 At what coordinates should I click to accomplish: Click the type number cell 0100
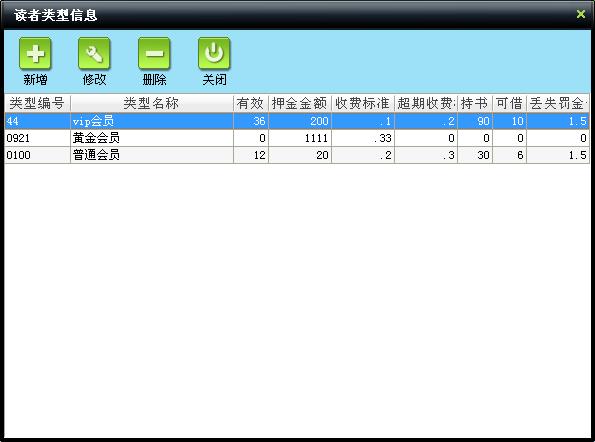37,155
